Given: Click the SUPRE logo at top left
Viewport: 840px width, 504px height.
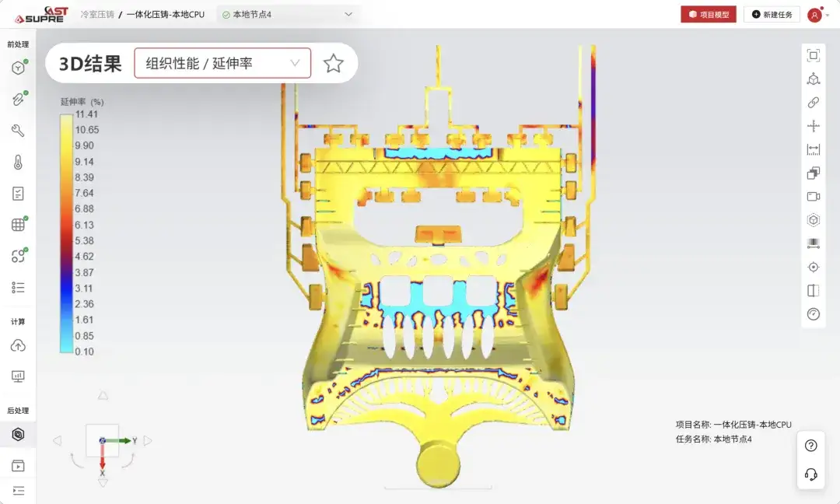Looking at the screenshot, I should pyautogui.click(x=42, y=15).
